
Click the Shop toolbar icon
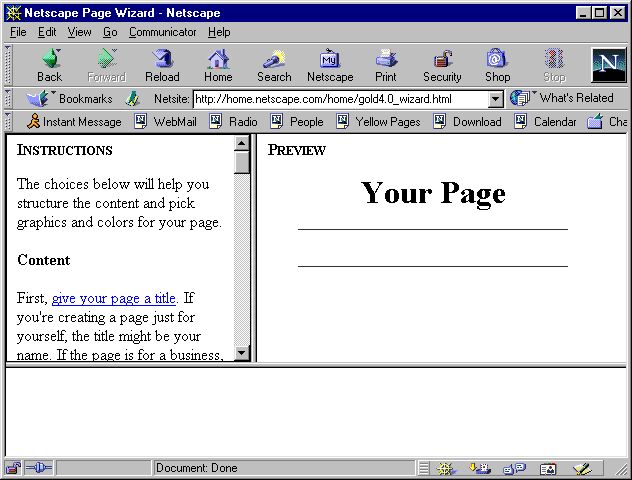pyautogui.click(x=497, y=65)
